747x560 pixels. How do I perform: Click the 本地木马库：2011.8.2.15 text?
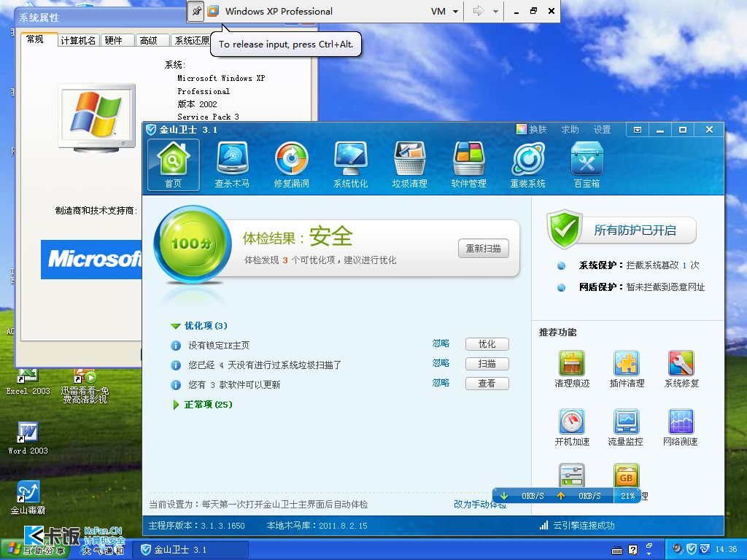click(317, 526)
